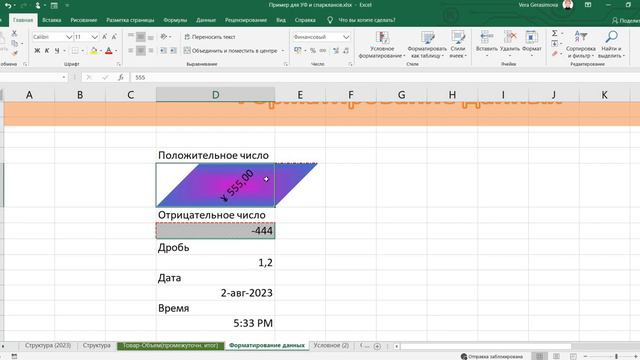Viewport: 640px width, 360px height.
Task: Select the cell containing -444
Action: (x=215, y=231)
